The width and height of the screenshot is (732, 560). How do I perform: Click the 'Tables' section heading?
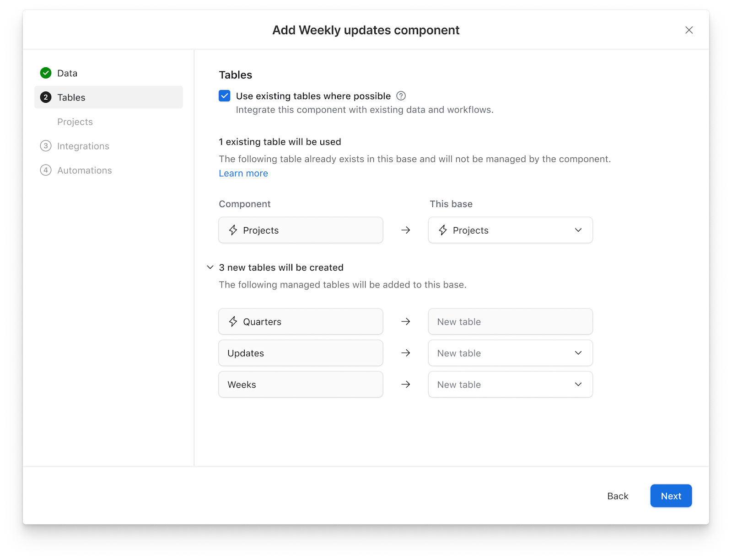point(236,75)
